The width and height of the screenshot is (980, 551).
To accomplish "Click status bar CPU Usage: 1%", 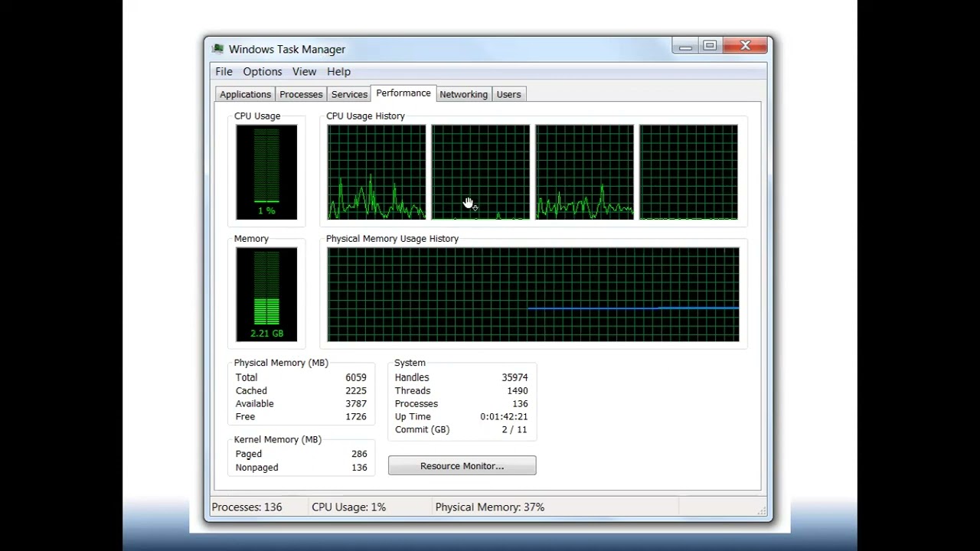I will point(348,507).
